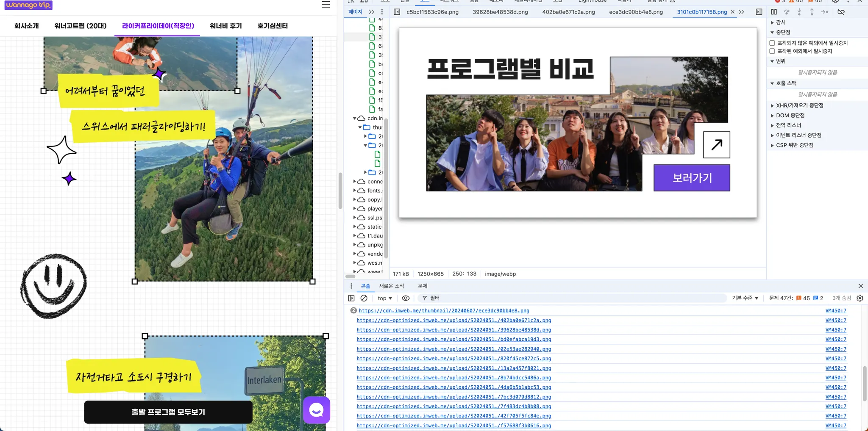
Task: Click the pause script execution icon
Action: (774, 12)
